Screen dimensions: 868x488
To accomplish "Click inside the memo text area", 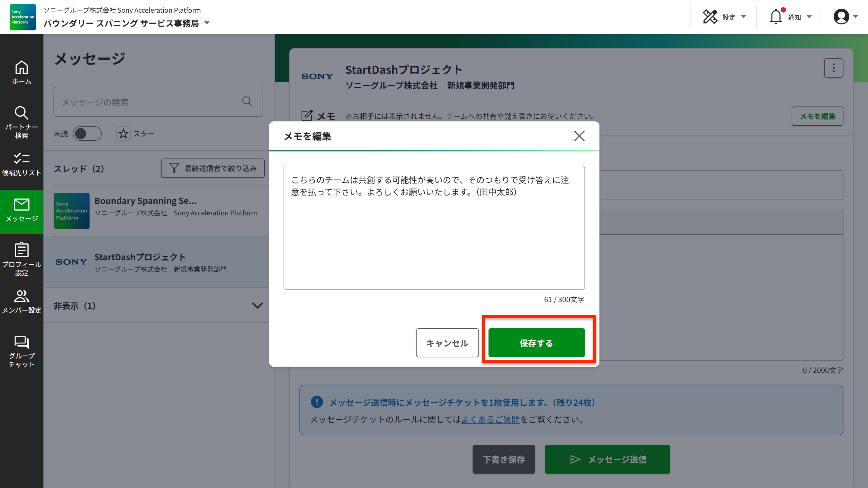I will 434,236.
